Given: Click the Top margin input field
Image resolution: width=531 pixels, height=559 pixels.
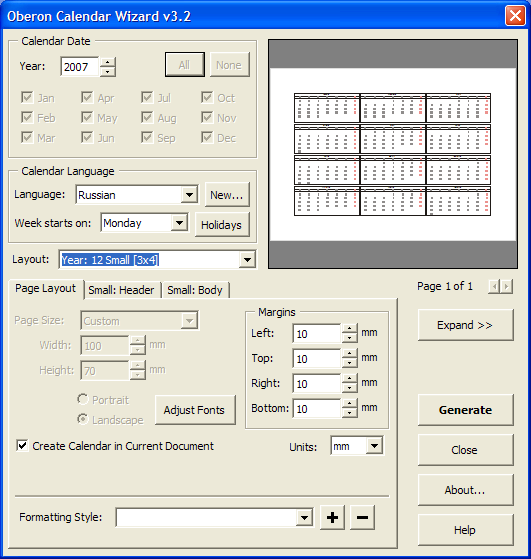Looking at the screenshot, I should coord(317,358).
